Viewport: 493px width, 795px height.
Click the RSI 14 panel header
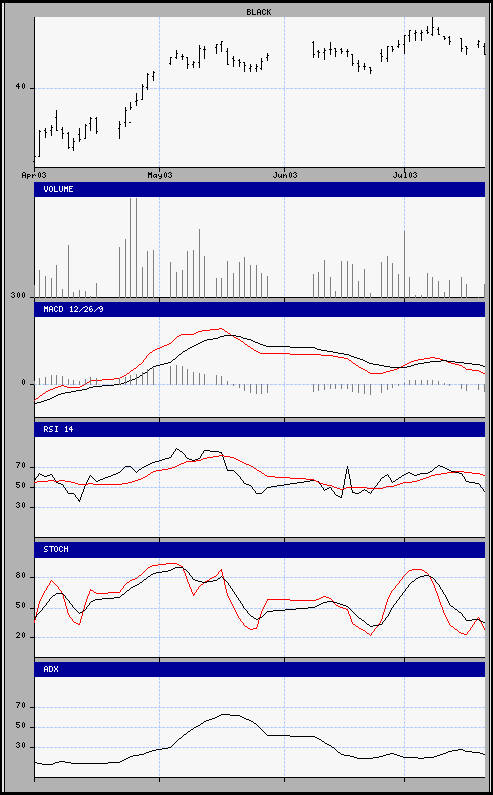pos(260,429)
